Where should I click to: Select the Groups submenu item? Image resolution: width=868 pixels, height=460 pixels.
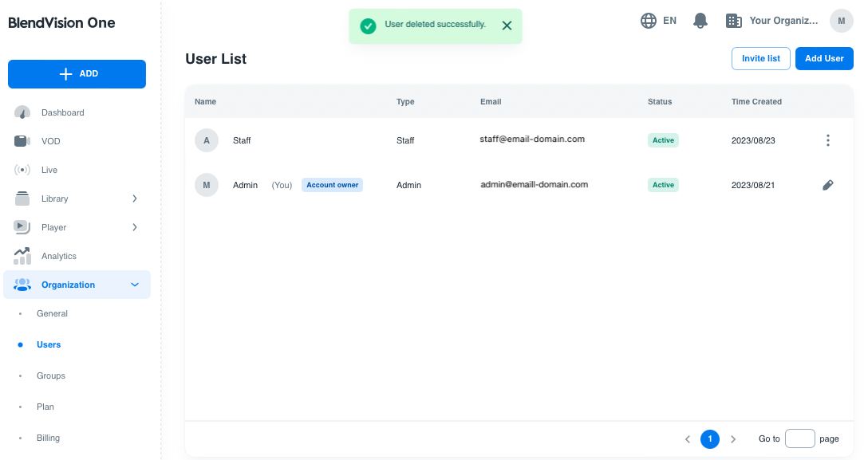click(x=51, y=375)
